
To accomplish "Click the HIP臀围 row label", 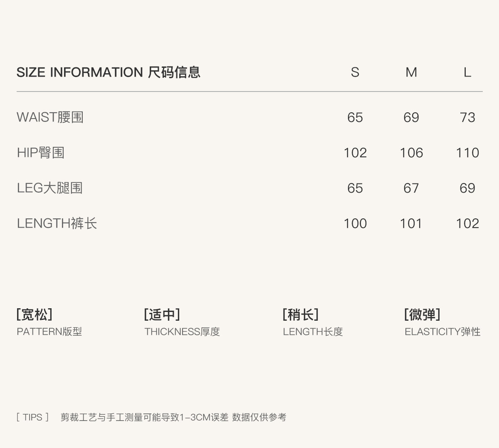I will pyautogui.click(x=41, y=153).
